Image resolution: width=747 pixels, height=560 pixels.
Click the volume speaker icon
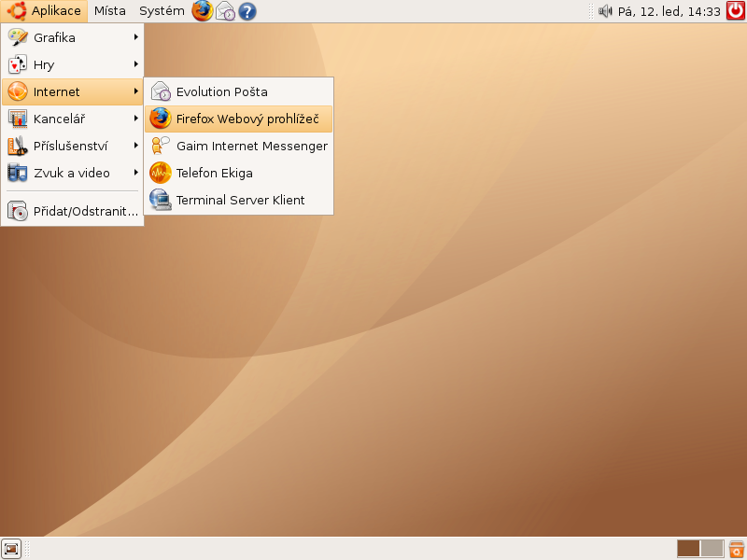tap(605, 11)
